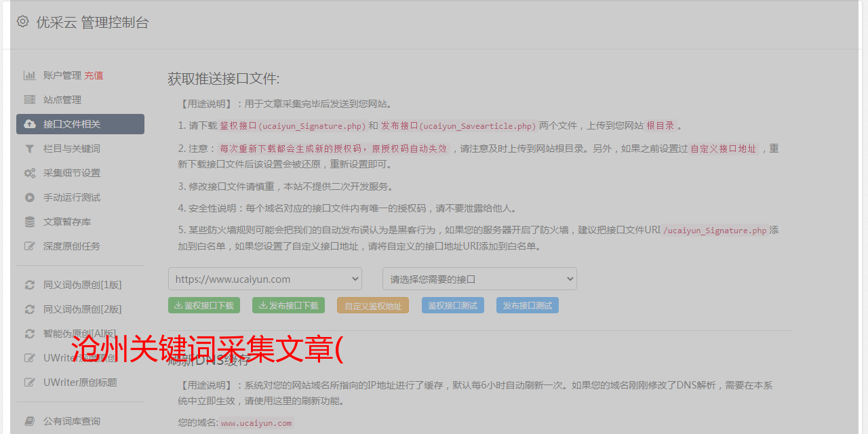
Task: Click the red 充值 link
Action: click(94, 75)
